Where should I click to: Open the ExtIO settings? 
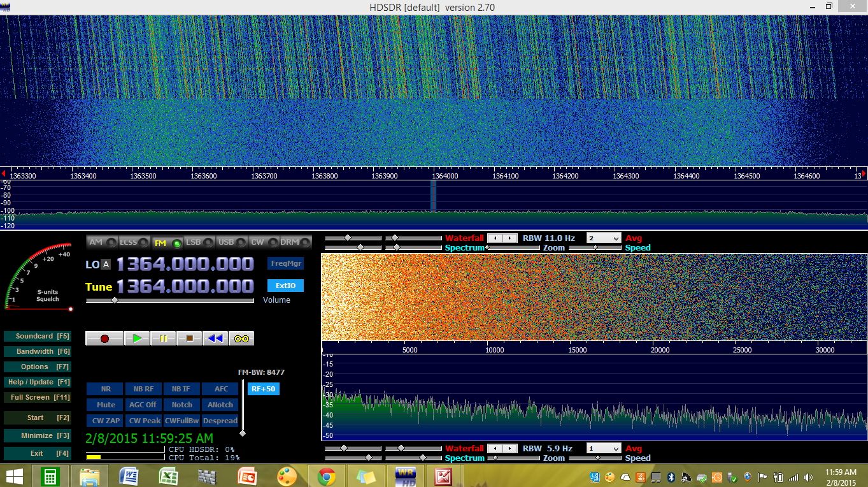[286, 286]
